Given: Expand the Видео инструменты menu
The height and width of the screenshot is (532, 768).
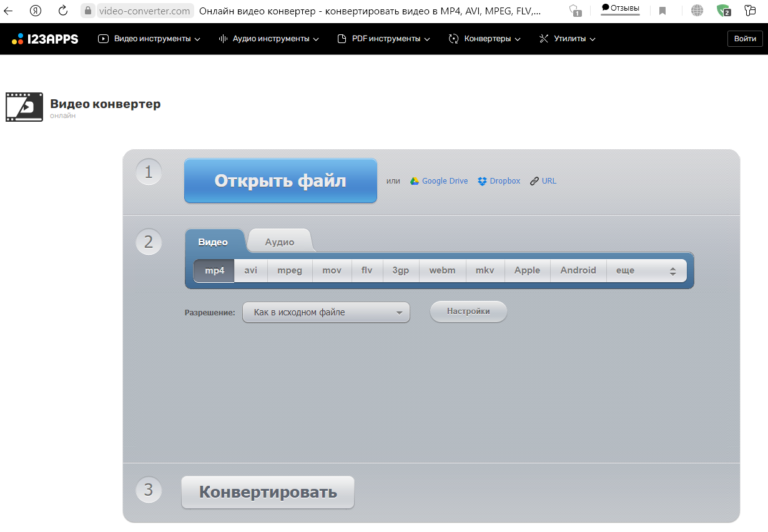Looking at the screenshot, I should [x=149, y=39].
